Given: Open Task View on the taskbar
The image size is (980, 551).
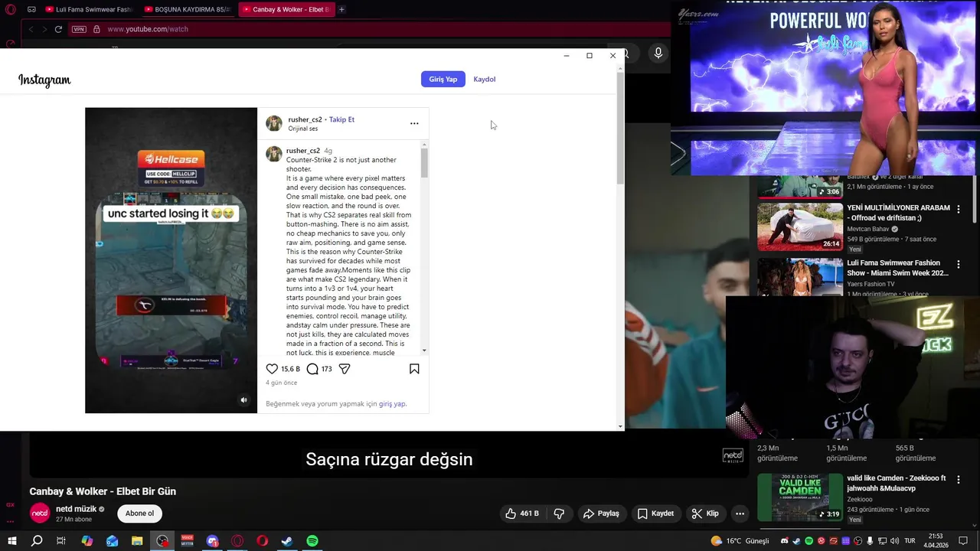Looking at the screenshot, I should 61,541.
